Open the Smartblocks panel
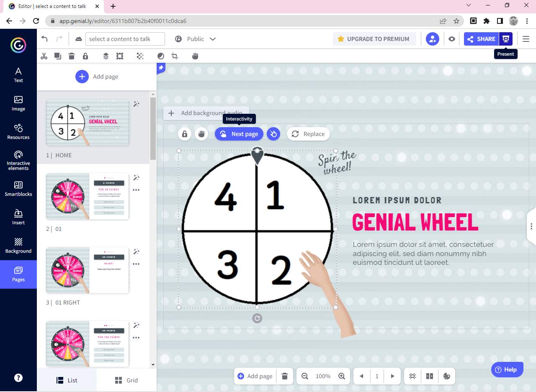The height and width of the screenshot is (392, 536). [x=18, y=189]
